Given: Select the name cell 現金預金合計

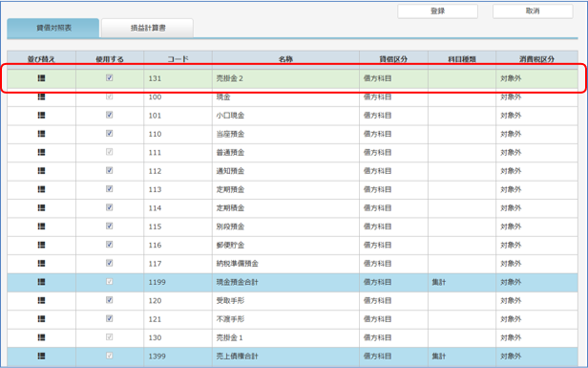Looking at the screenshot, I should point(285,282).
